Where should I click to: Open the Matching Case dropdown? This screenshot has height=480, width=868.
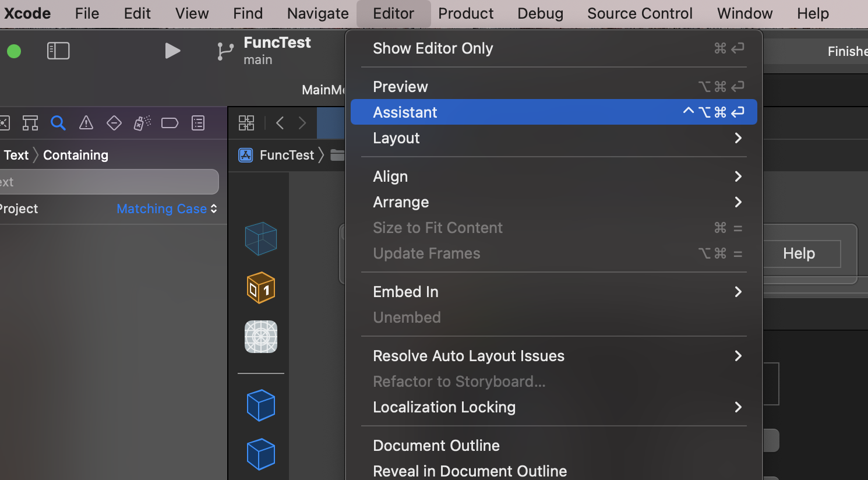pos(167,209)
